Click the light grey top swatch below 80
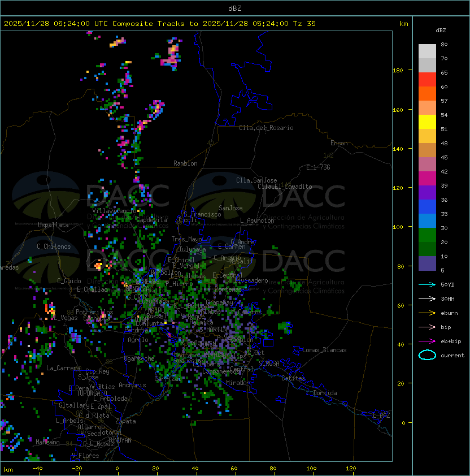The height and width of the screenshot is (476, 470). tap(427, 51)
